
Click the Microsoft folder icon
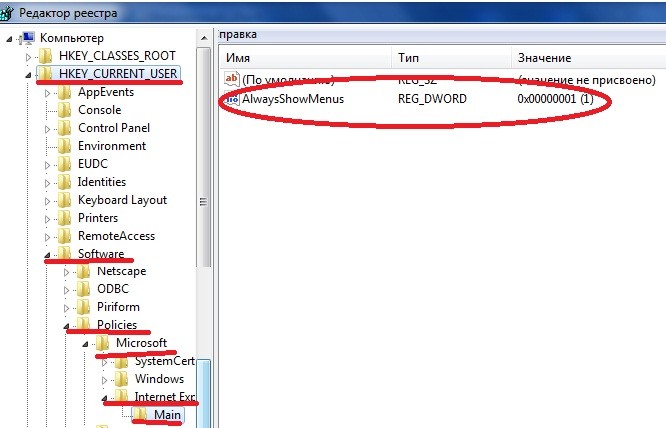pos(103,343)
